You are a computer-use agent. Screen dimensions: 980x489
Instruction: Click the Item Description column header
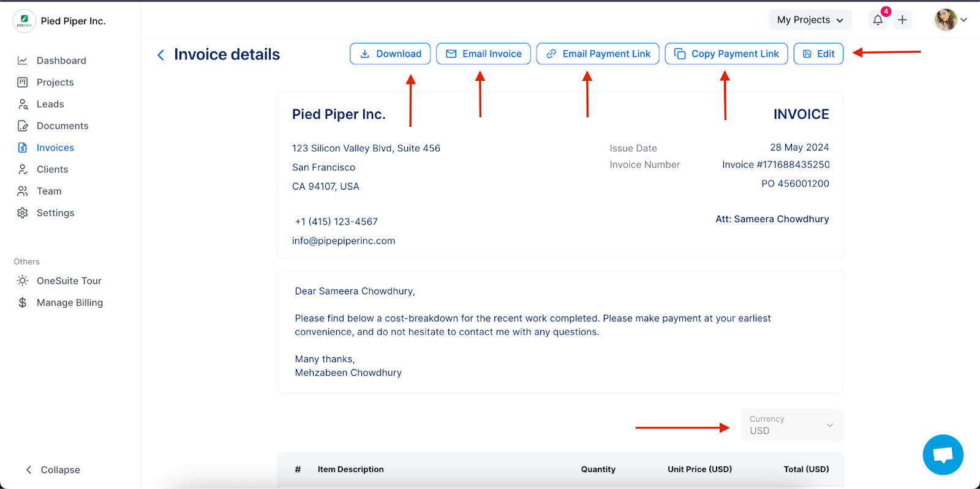pos(350,469)
